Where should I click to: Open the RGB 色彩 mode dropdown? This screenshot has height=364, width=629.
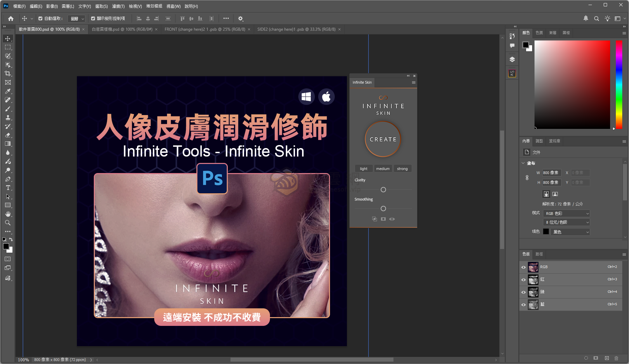pyautogui.click(x=567, y=214)
